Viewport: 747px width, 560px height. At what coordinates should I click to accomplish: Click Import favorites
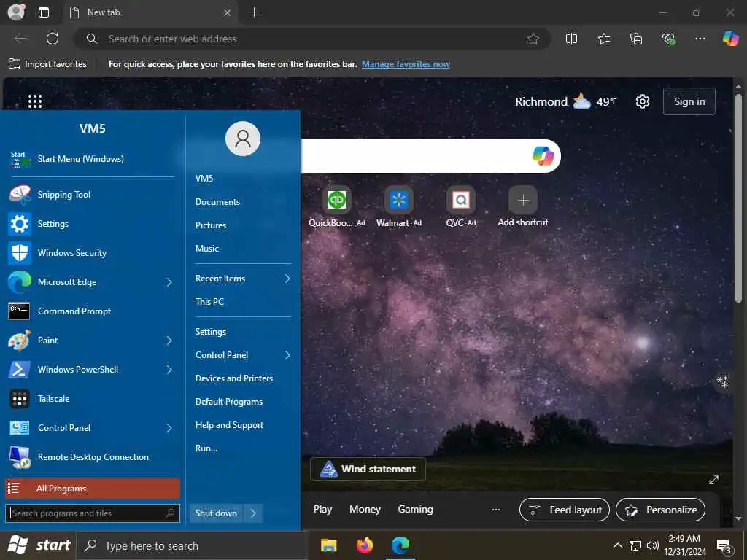(x=47, y=64)
